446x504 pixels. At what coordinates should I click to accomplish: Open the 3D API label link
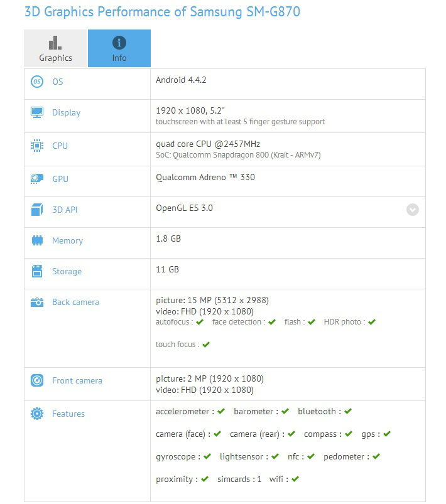pyautogui.click(x=65, y=210)
